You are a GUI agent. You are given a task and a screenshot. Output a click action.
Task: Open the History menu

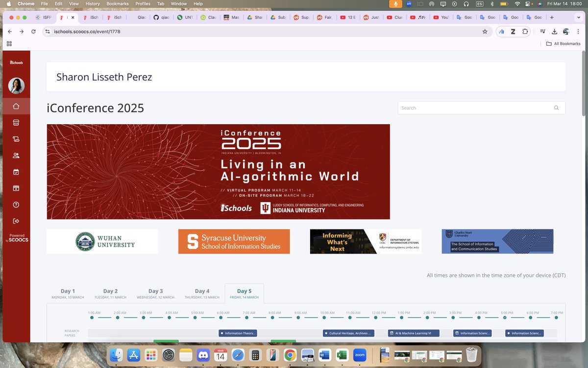93,3
